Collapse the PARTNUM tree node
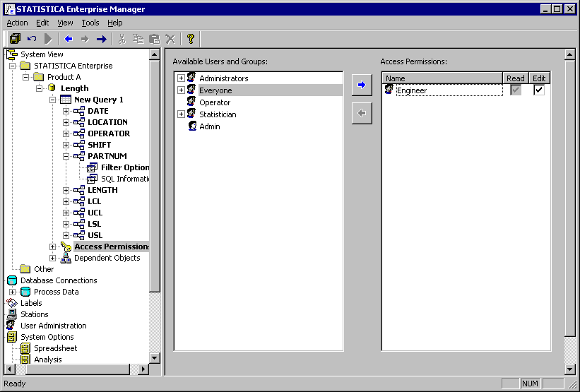The image size is (580, 392). pos(66,156)
